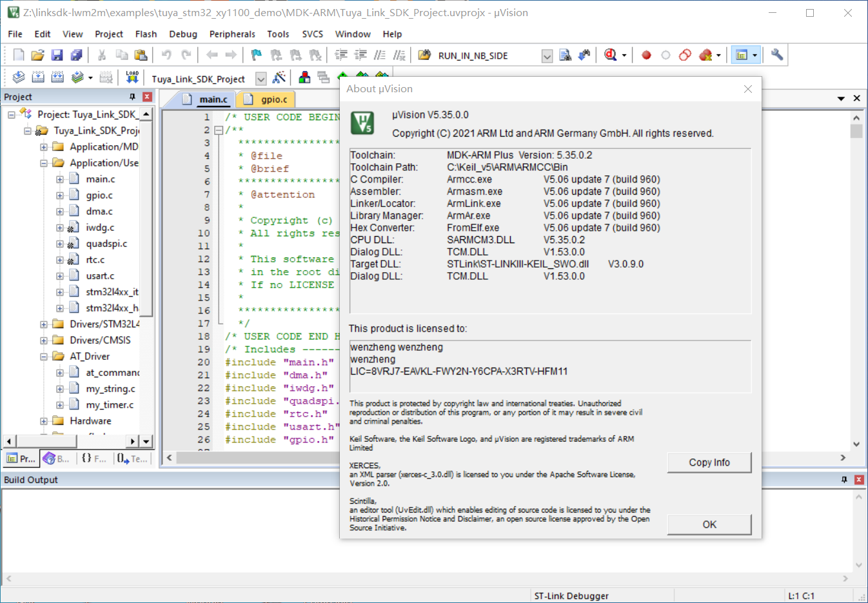
Task: Paste from clipboard using the Paste icon
Action: pos(141,55)
